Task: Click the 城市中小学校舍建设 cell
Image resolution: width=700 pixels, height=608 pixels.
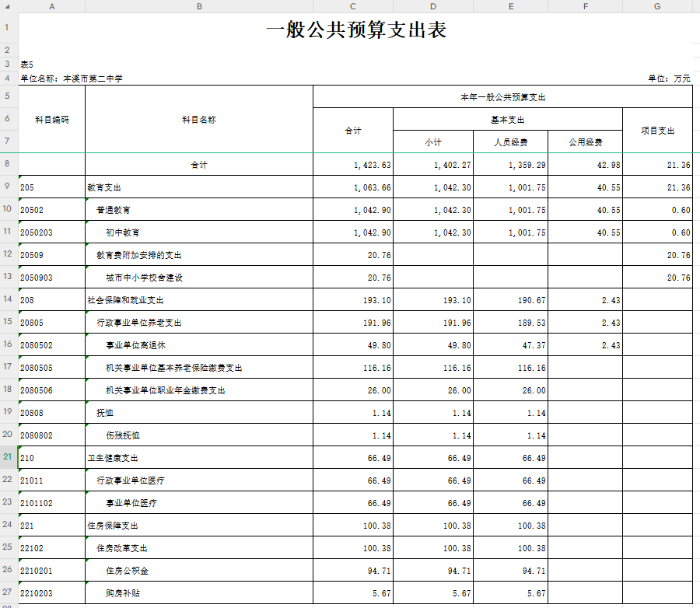Action: coord(199,278)
